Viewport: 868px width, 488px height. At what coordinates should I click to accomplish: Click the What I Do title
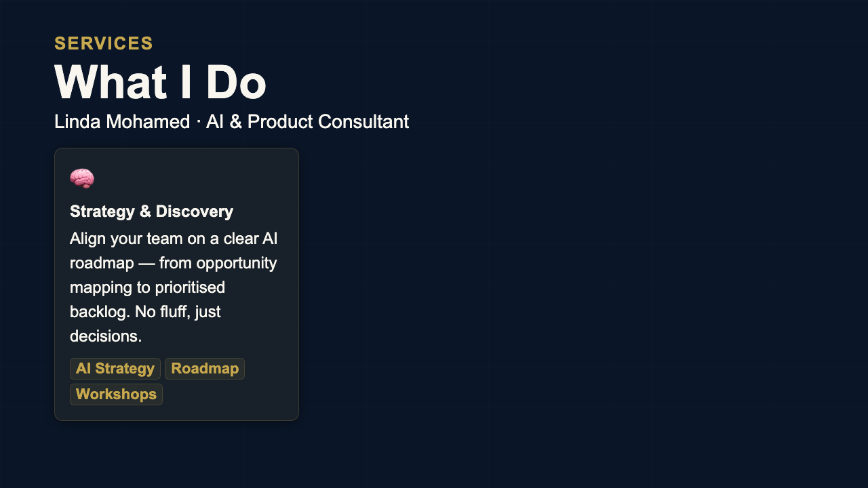[160, 81]
